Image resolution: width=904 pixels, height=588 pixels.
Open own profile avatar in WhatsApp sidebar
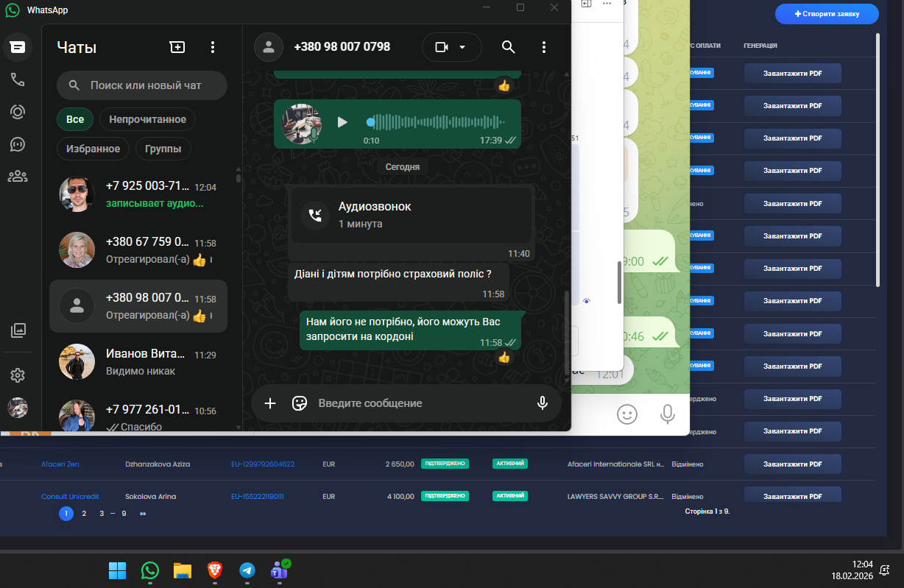[x=18, y=408]
